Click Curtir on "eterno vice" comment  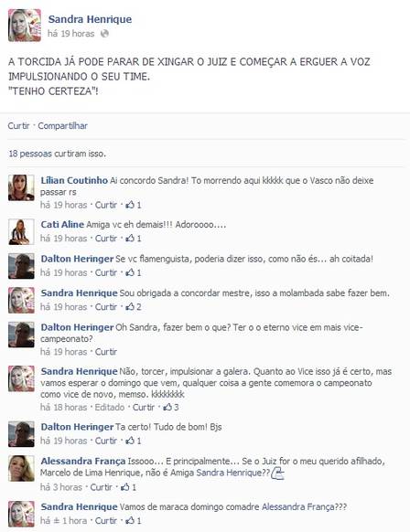[106, 352]
